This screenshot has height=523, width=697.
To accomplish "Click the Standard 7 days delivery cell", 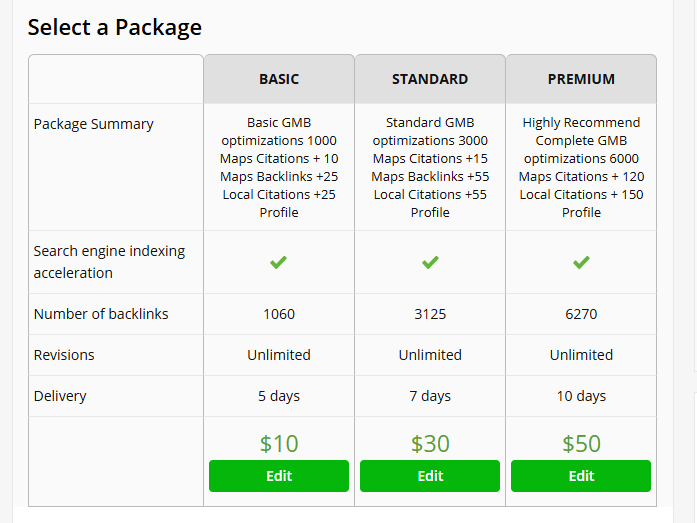I will point(430,396).
